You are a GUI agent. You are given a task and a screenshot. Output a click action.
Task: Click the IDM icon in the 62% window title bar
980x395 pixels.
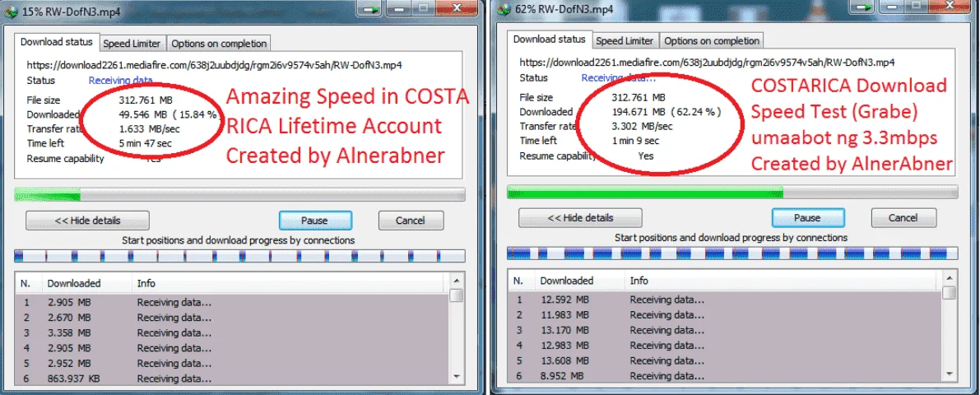(x=504, y=9)
